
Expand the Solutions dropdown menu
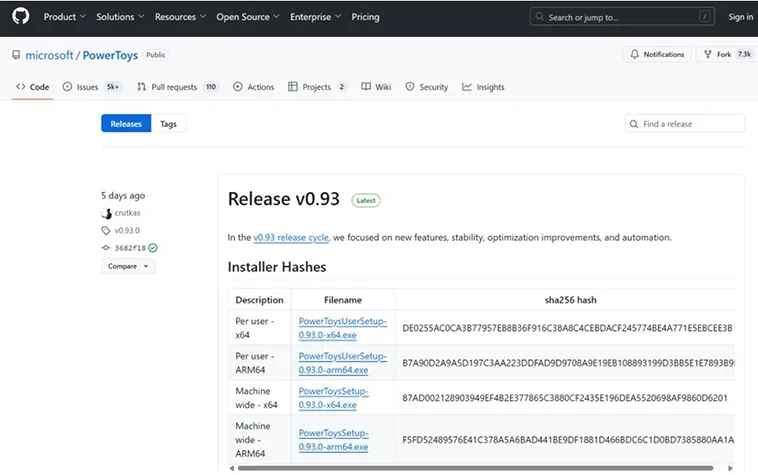coord(119,17)
